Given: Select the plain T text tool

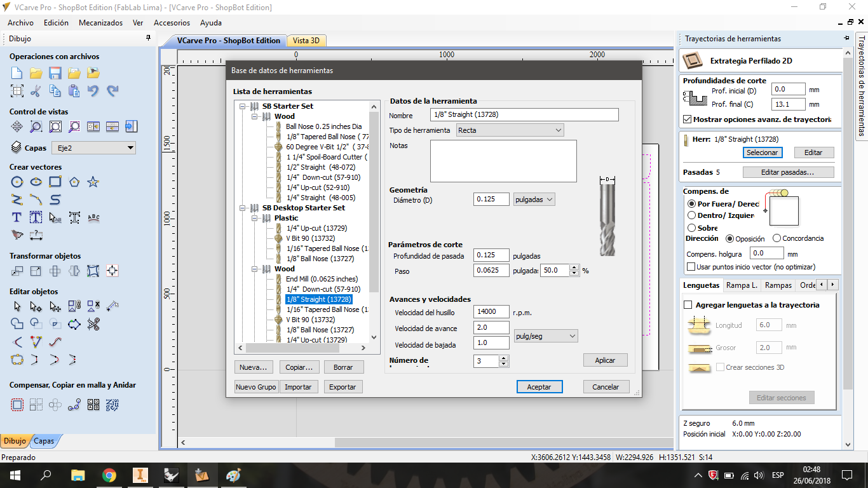Looking at the screenshot, I should (17, 217).
